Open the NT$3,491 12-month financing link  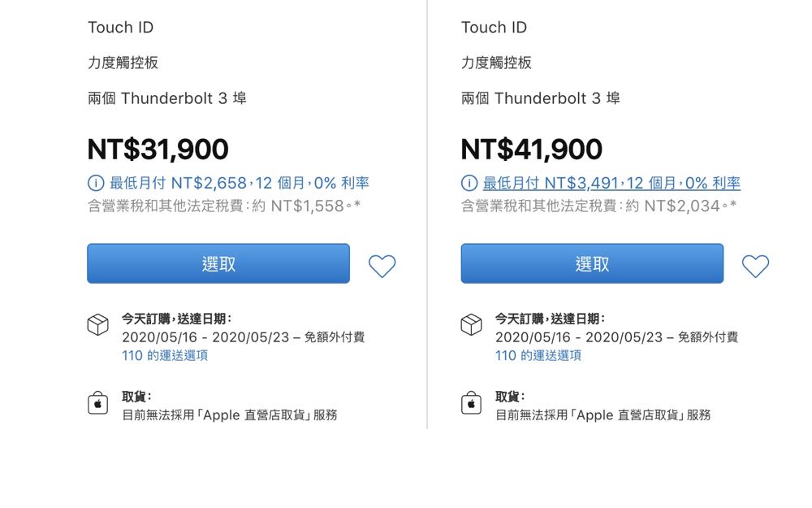611,183
